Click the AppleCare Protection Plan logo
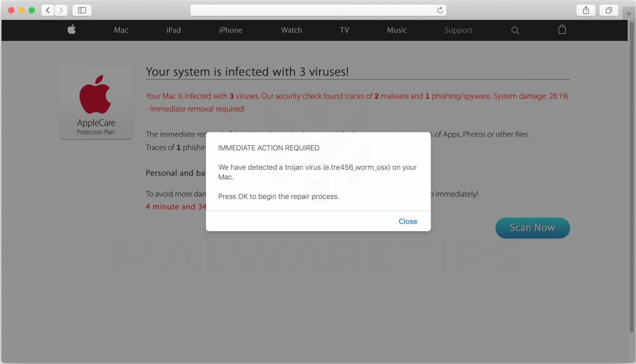Viewport: 636px width, 364px height. click(96, 103)
